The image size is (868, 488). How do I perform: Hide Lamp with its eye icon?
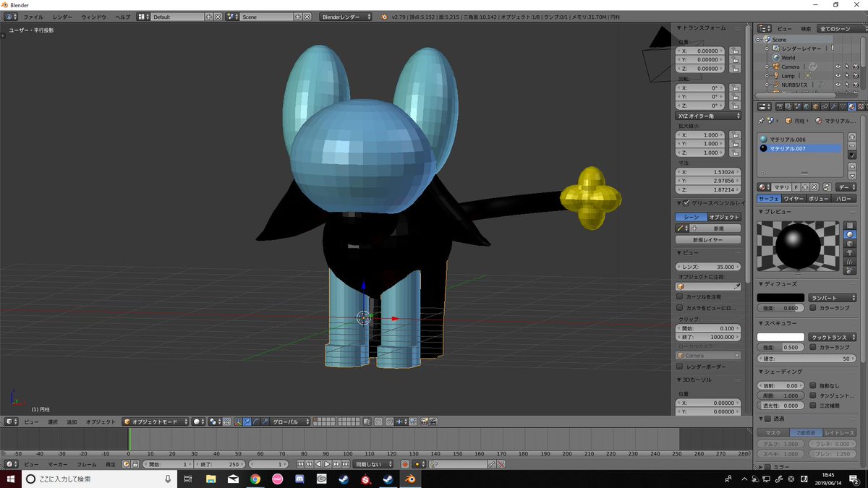[x=838, y=76]
